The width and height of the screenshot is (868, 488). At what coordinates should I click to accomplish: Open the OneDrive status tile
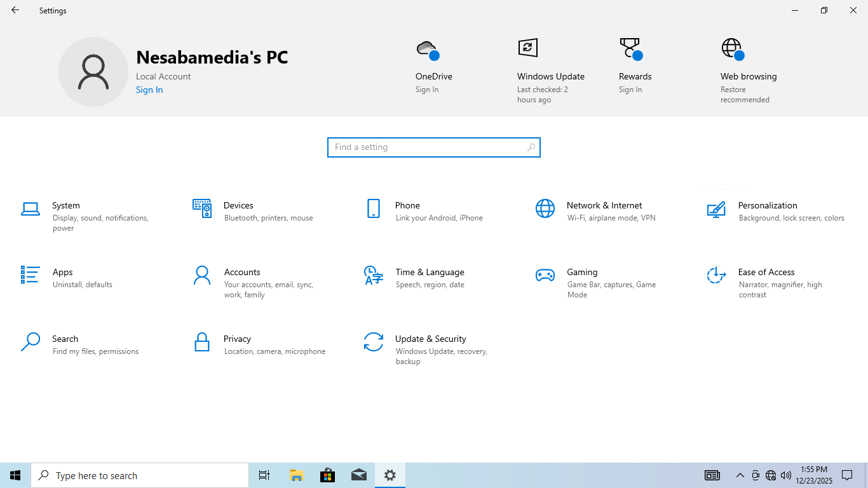click(x=433, y=76)
